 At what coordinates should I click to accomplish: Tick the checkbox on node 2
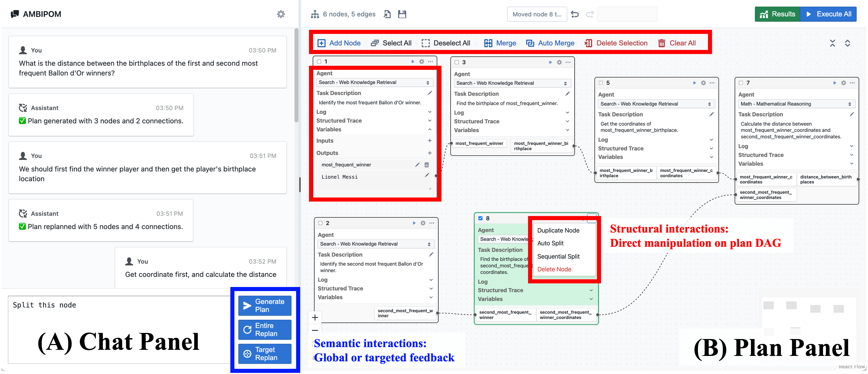coord(320,223)
